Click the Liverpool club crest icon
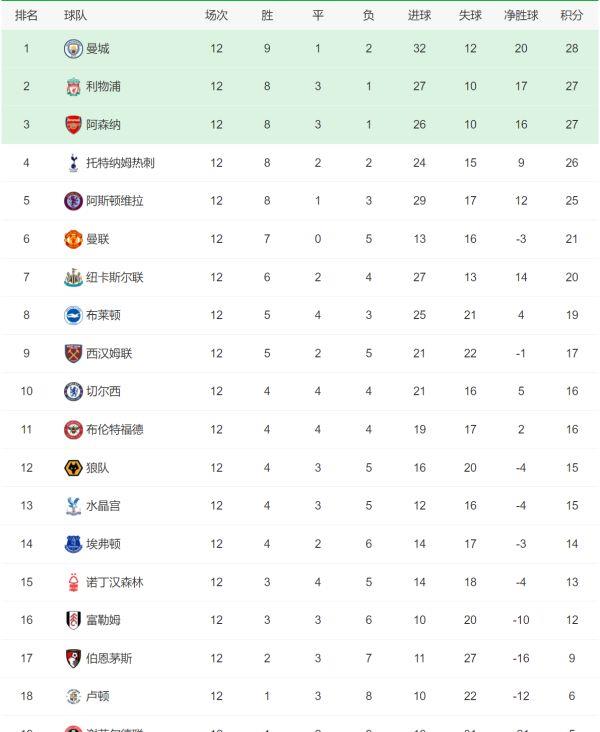Screen dimensions: 600x732 click(x=73, y=87)
